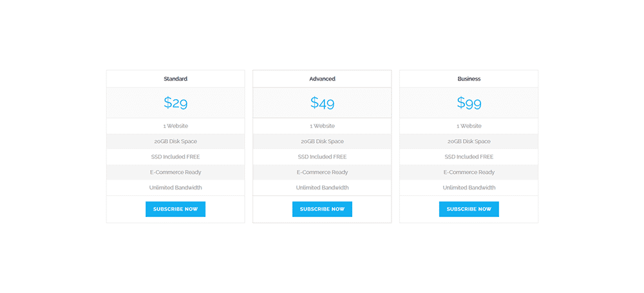The image size is (644, 293).
Task: Click 20GB Disk Space in Business plan
Action: [469, 142]
